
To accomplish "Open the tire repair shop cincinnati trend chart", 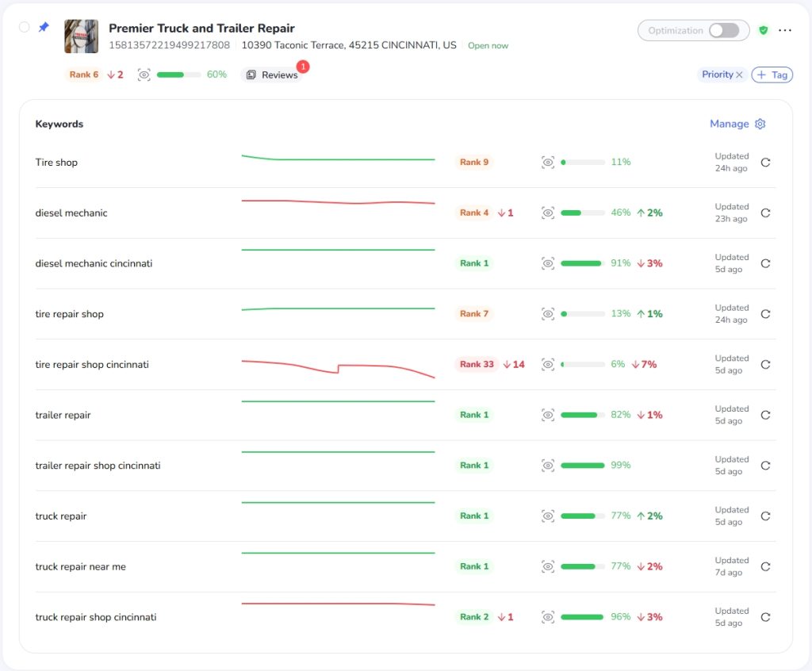I will (x=338, y=369).
